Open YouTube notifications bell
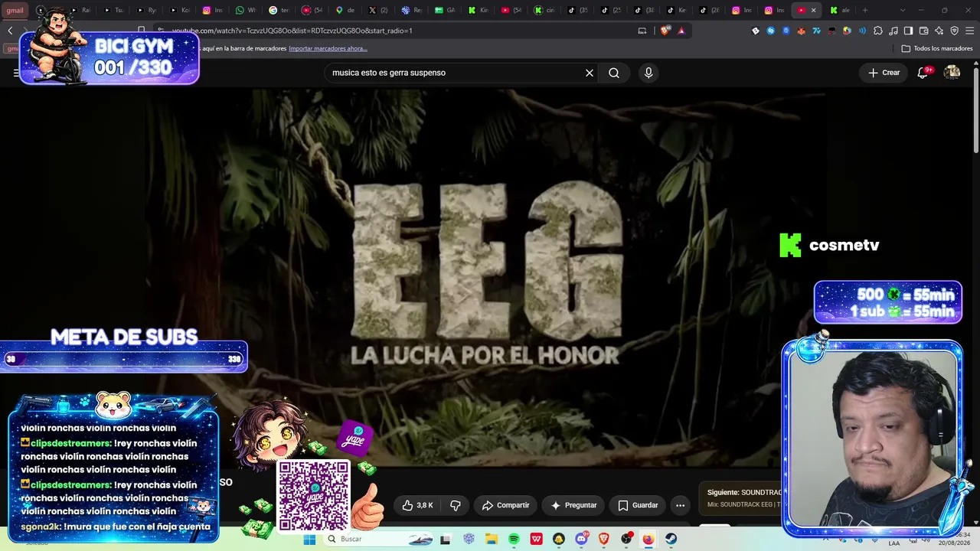Viewport: 980px width, 551px height. 923,73
